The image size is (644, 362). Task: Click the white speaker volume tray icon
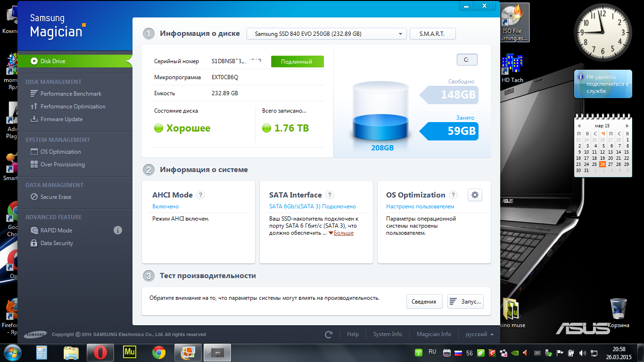[x=582, y=353]
